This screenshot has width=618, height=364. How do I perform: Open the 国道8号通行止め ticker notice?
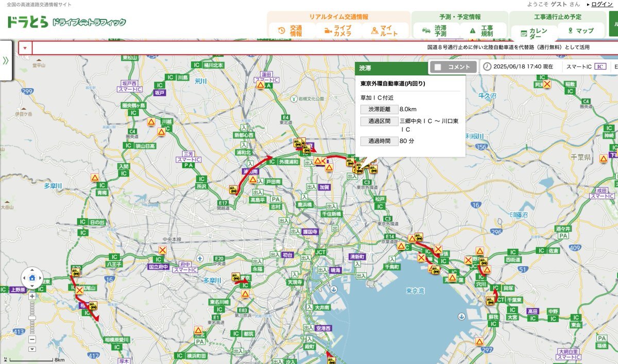tap(508, 47)
